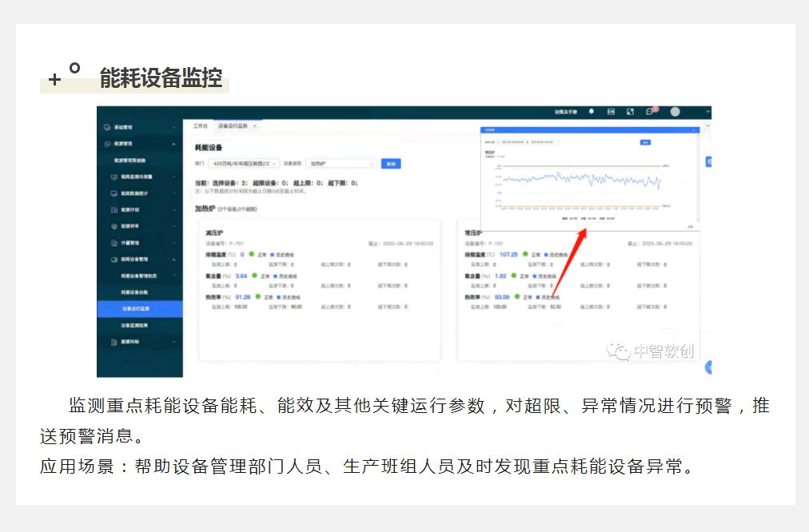The height and width of the screenshot is (532, 809).
Task: Collapse the 能源管理 sidebar section
Action: (x=174, y=144)
